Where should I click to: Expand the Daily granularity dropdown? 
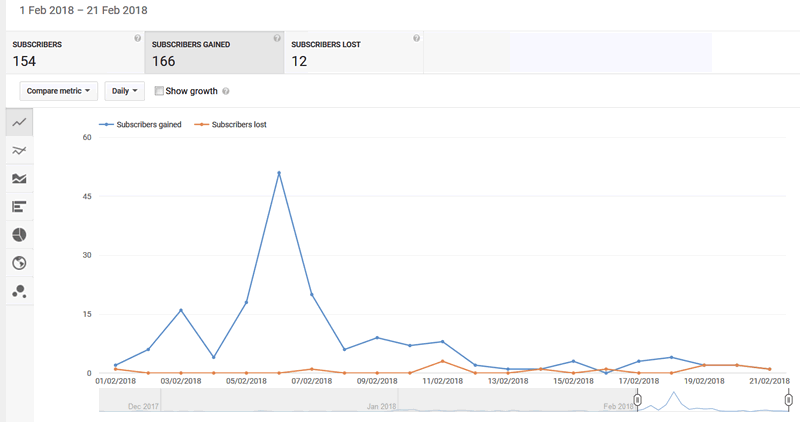(x=125, y=91)
